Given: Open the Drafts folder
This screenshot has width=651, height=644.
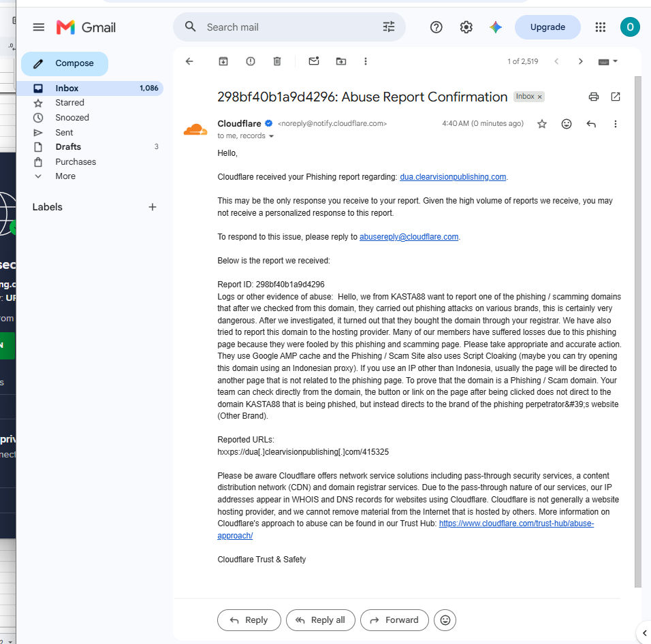Looking at the screenshot, I should 90,146.
